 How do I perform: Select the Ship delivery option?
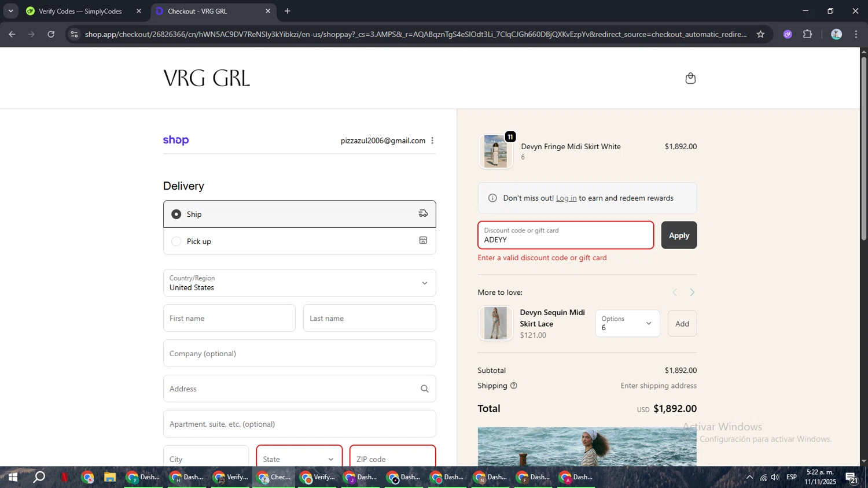point(299,214)
